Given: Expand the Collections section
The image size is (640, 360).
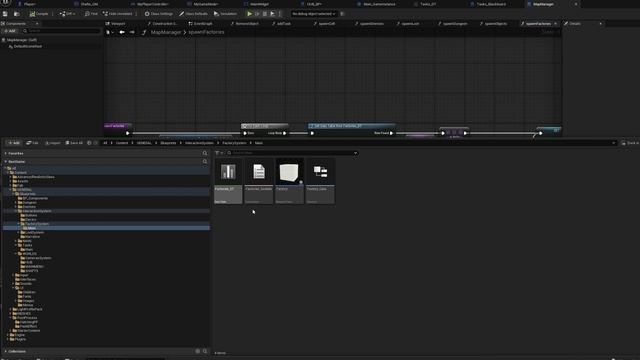Looking at the screenshot, I should (5, 351).
